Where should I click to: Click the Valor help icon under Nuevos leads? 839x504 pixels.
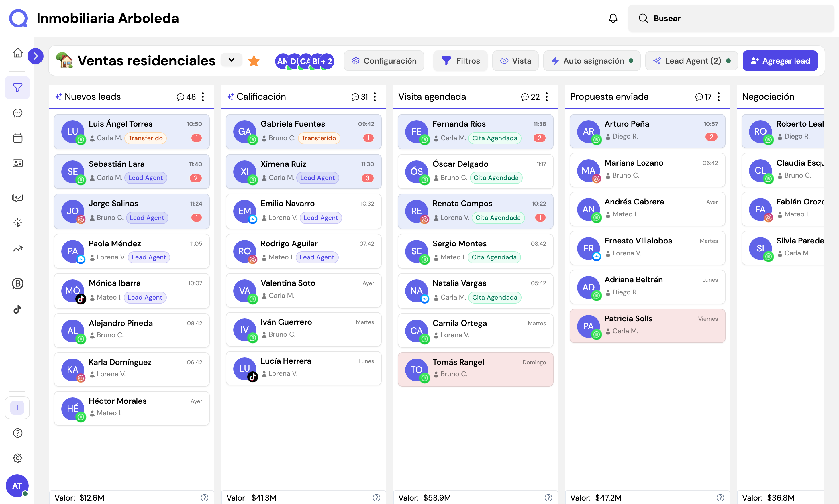tap(205, 497)
